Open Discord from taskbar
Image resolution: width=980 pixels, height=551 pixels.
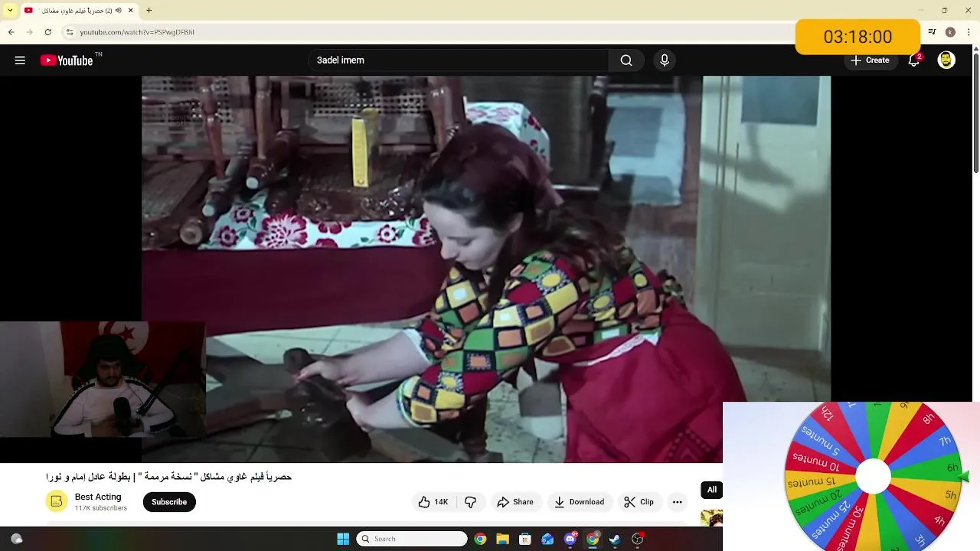click(570, 539)
